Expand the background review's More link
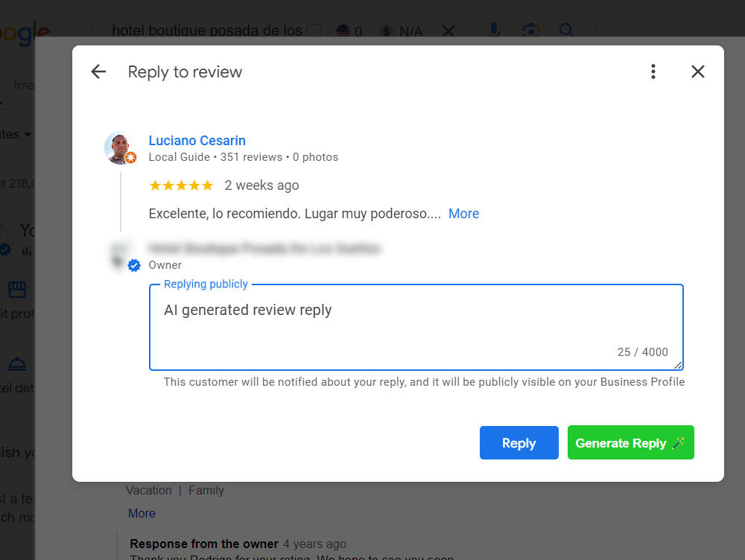 142,513
